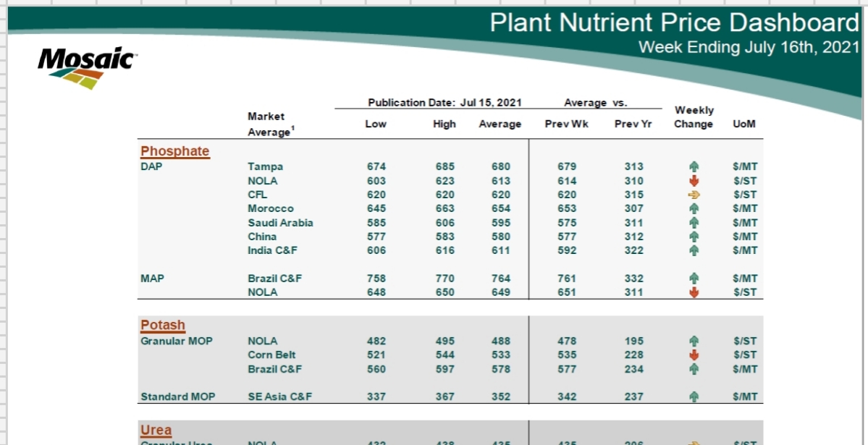Click the Low column header
868x445 pixels.
[x=376, y=124]
